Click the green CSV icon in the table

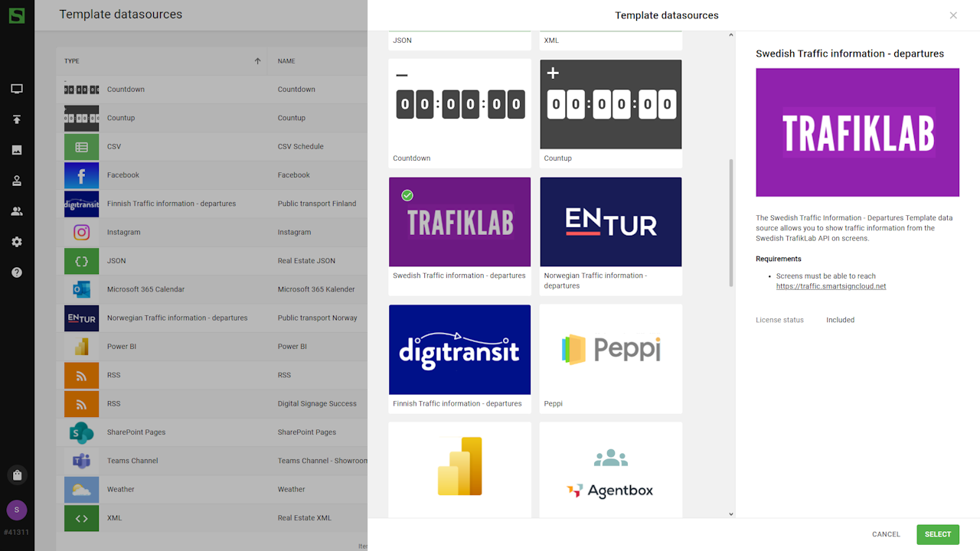point(81,147)
